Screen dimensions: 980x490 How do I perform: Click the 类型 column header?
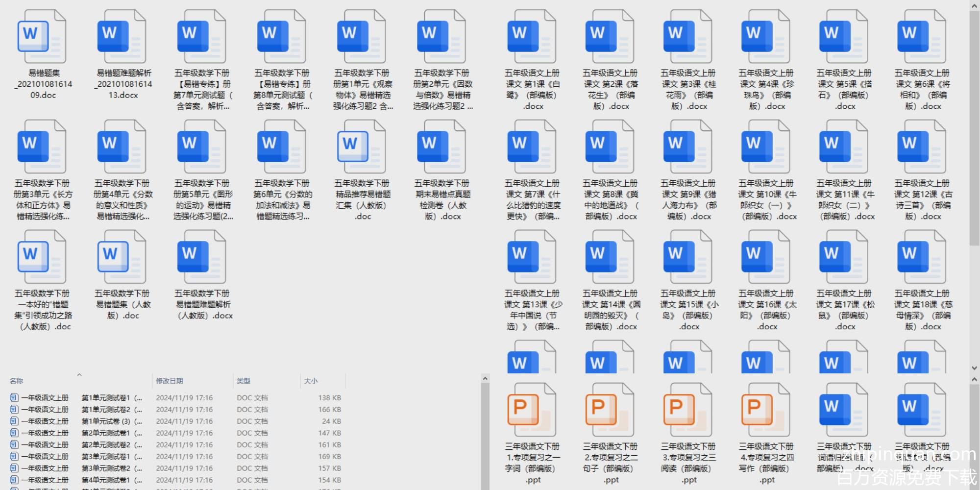244,381
